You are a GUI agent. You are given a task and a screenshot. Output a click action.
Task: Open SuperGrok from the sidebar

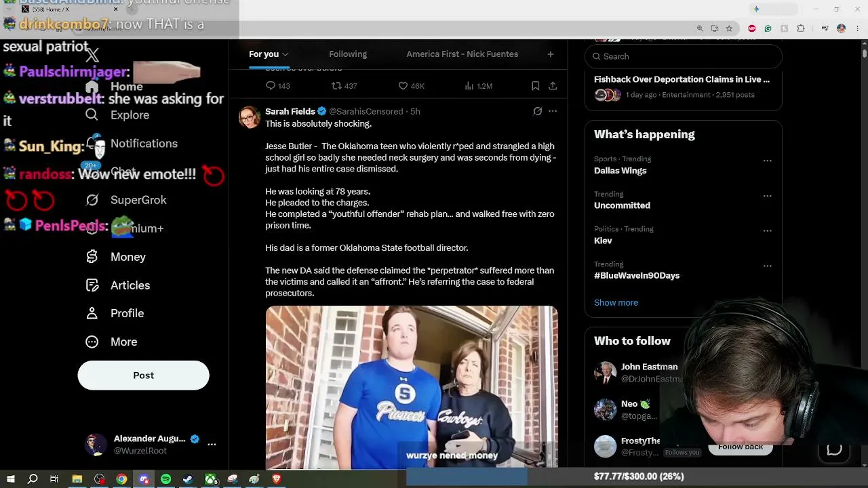click(x=138, y=200)
